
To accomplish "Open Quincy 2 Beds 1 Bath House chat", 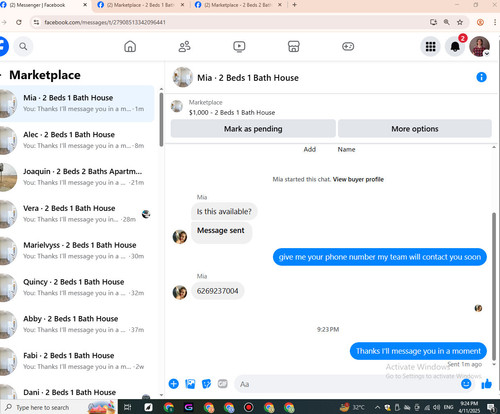I will pos(77,287).
